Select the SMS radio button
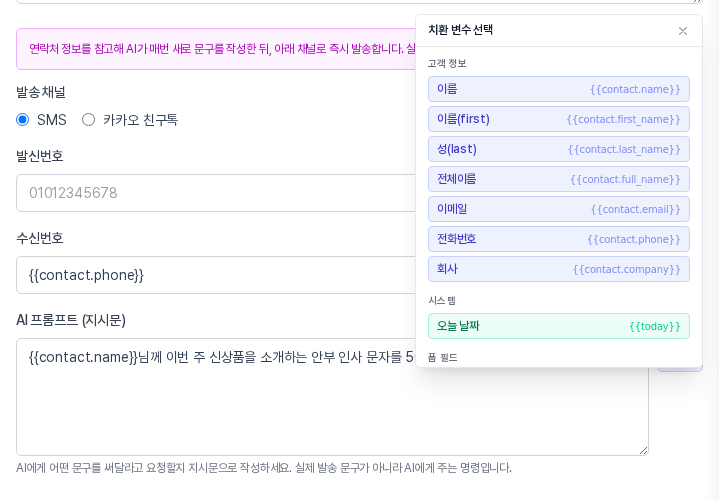The height and width of the screenshot is (500, 719). [22, 120]
